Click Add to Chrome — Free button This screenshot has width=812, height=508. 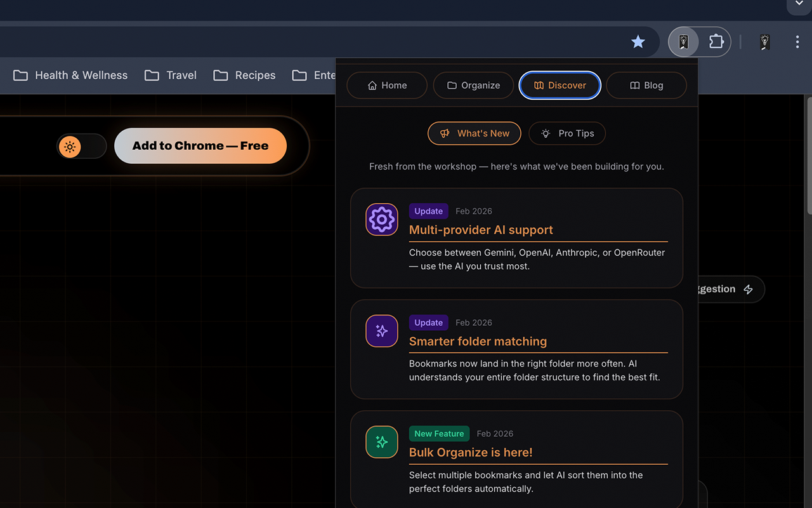[200, 145]
